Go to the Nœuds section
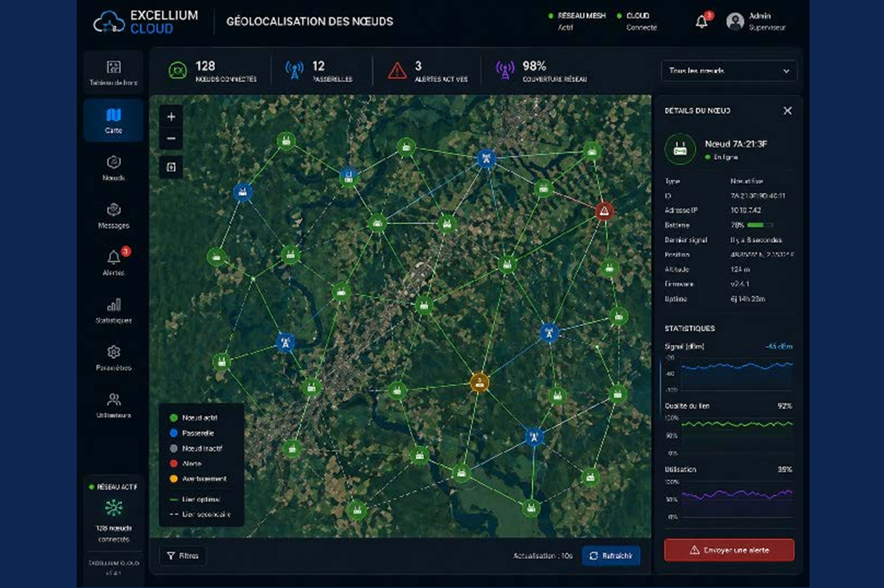 point(113,168)
